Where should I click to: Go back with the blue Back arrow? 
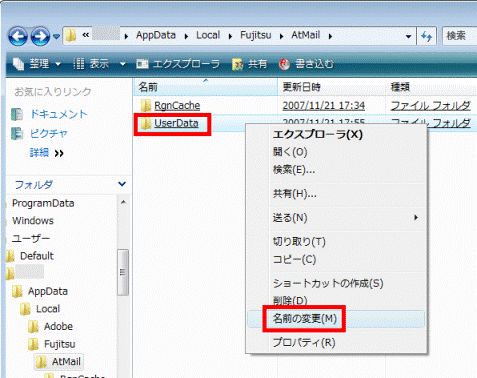18,36
